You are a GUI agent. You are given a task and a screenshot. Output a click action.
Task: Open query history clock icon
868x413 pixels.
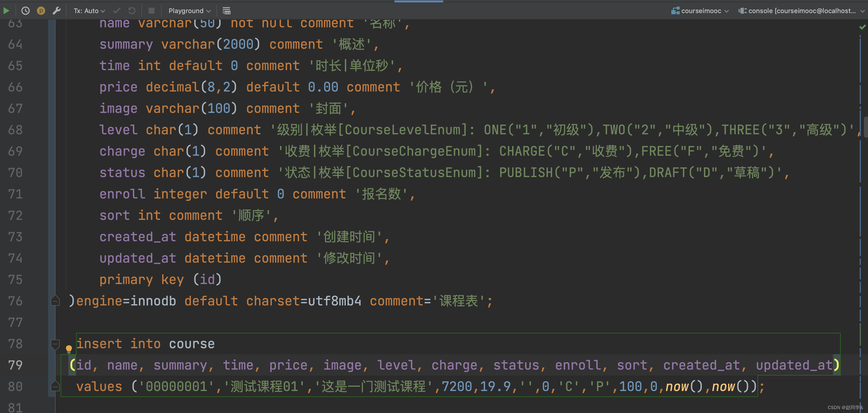[25, 11]
